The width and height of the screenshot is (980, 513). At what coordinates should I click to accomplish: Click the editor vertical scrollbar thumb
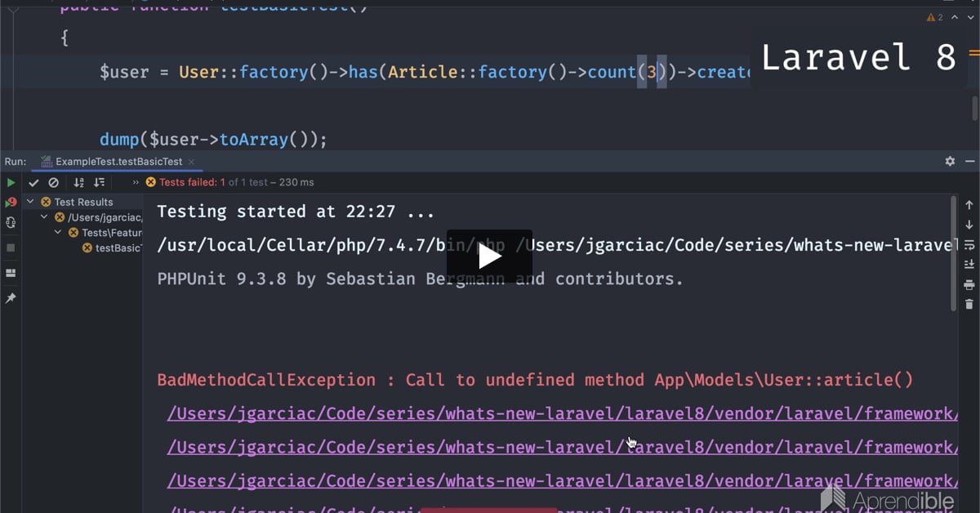pyautogui.click(x=974, y=108)
